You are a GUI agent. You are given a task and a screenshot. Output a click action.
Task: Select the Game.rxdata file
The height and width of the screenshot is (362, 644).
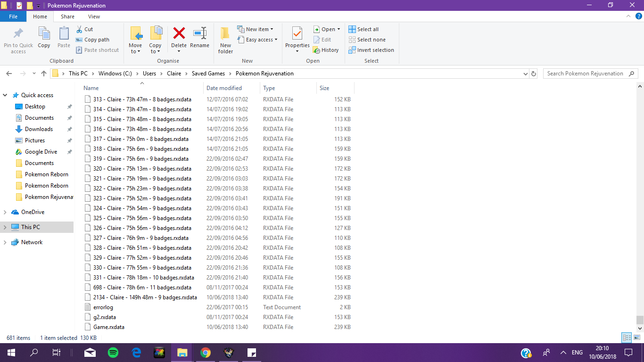(109, 327)
